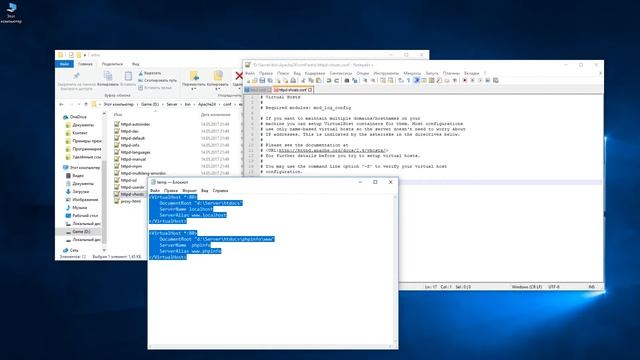Open Файл tab in Explorer ribbon

click(x=64, y=64)
